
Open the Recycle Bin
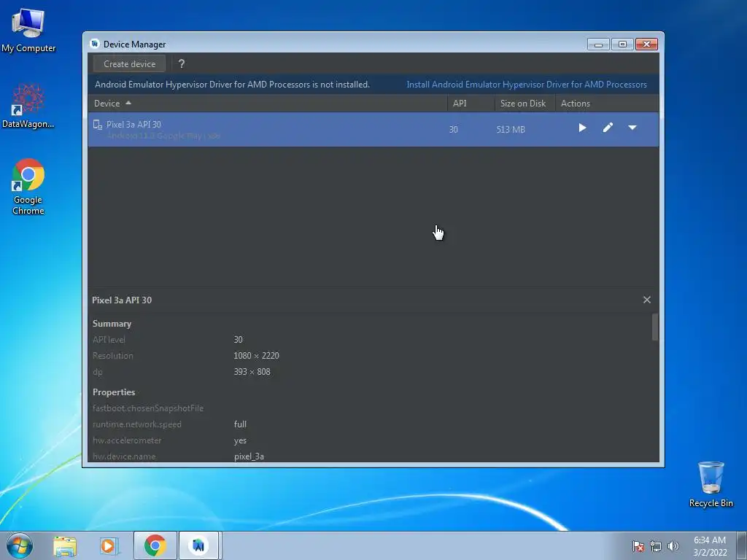point(711,484)
